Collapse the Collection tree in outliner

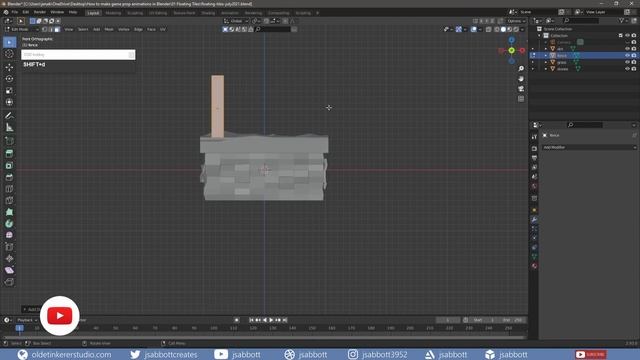click(x=540, y=36)
